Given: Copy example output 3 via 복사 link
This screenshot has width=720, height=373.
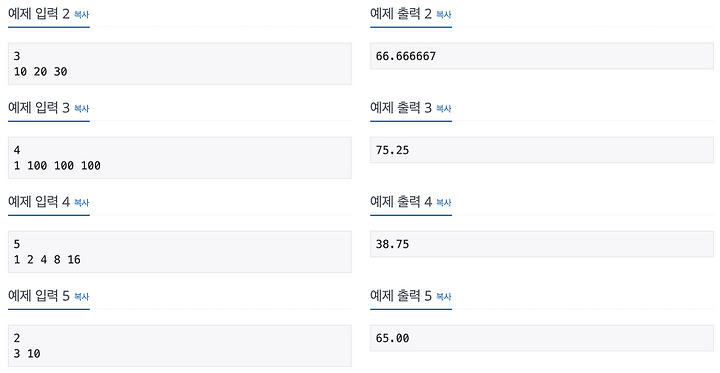Looking at the screenshot, I should pyautogui.click(x=444, y=109).
